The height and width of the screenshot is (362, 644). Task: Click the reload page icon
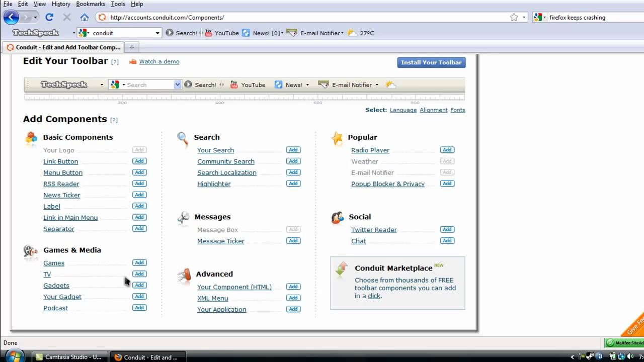click(x=49, y=17)
